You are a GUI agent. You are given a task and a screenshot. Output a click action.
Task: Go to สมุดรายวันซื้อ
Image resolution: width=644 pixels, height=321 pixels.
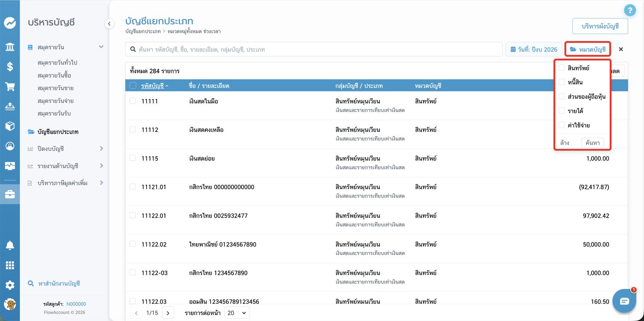click(54, 76)
